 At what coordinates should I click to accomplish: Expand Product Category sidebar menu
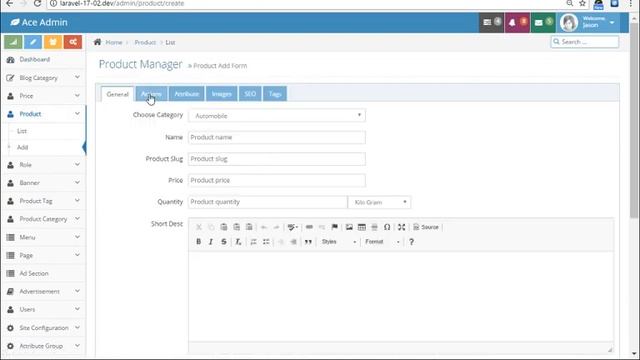pyautogui.click(x=43, y=219)
